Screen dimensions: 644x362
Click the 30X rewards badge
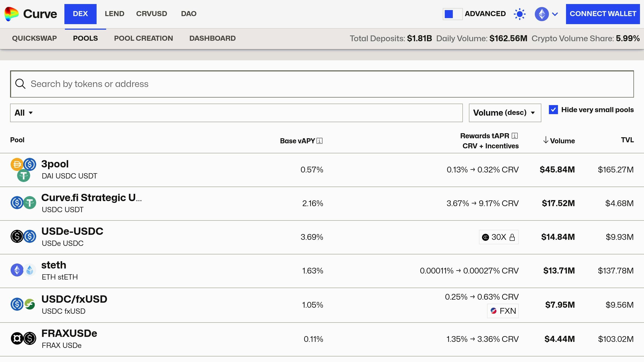[499, 237]
